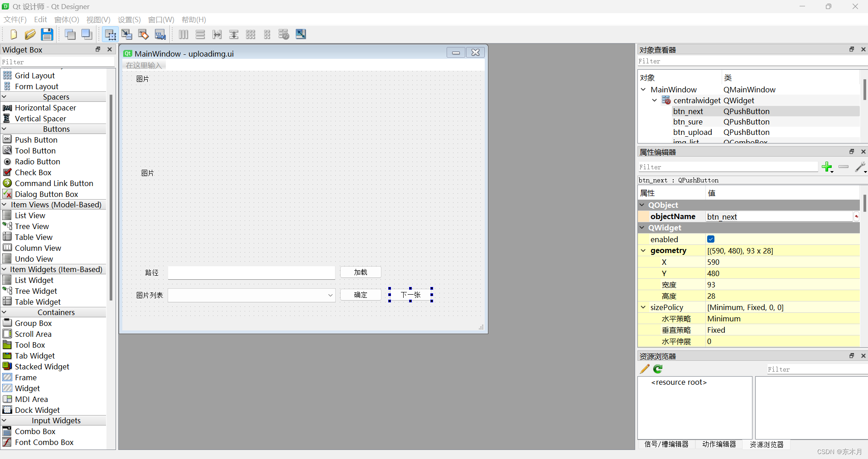Viewport: 868px width, 459px height.
Task: Select Tab Widget in Widget Box
Action: 35,356
